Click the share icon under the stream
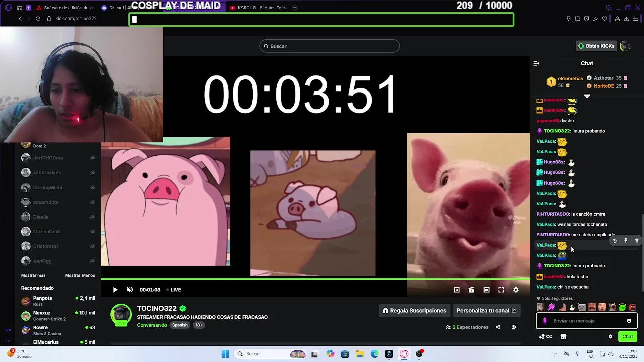 point(498,327)
